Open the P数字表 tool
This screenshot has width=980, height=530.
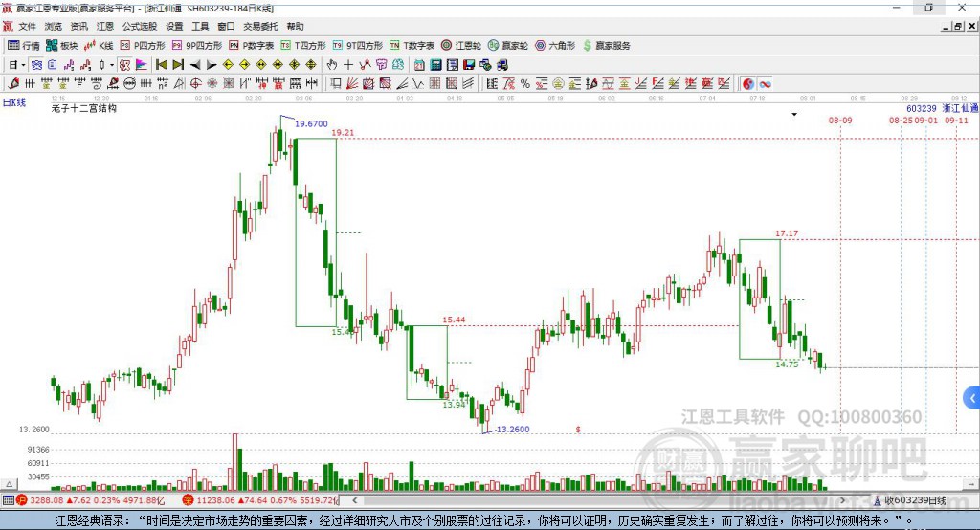(x=252, y=46)
